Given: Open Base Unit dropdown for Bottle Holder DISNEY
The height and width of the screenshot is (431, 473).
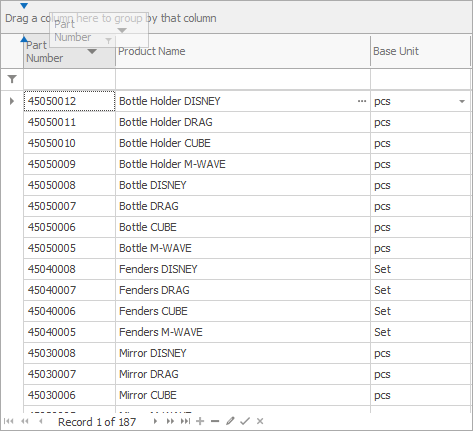Looking at the screenshot, I should [x=462, y=101].
